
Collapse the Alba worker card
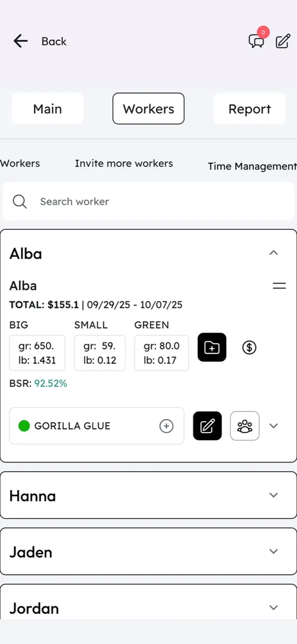274,253
